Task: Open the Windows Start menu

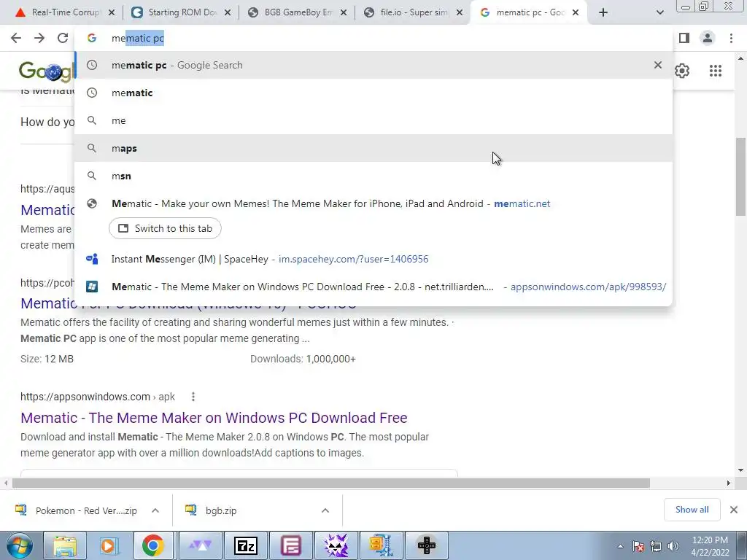Action: tap(19, 545)
